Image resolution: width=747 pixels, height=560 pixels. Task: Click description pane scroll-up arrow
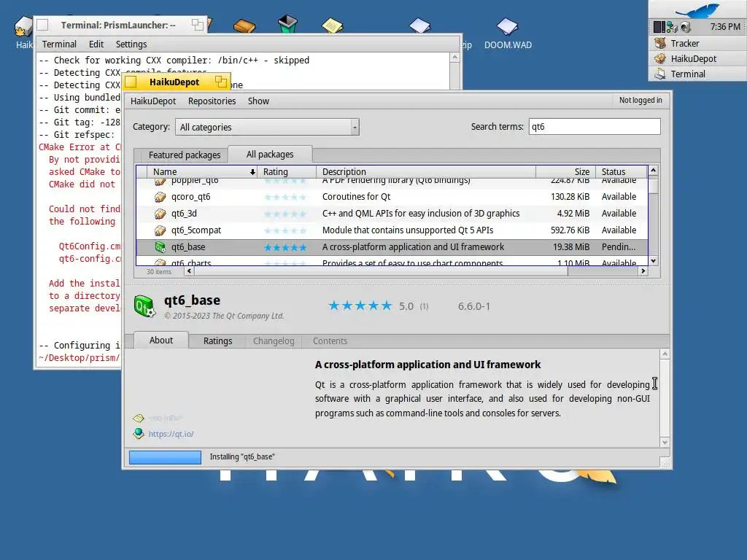point(665,354)
